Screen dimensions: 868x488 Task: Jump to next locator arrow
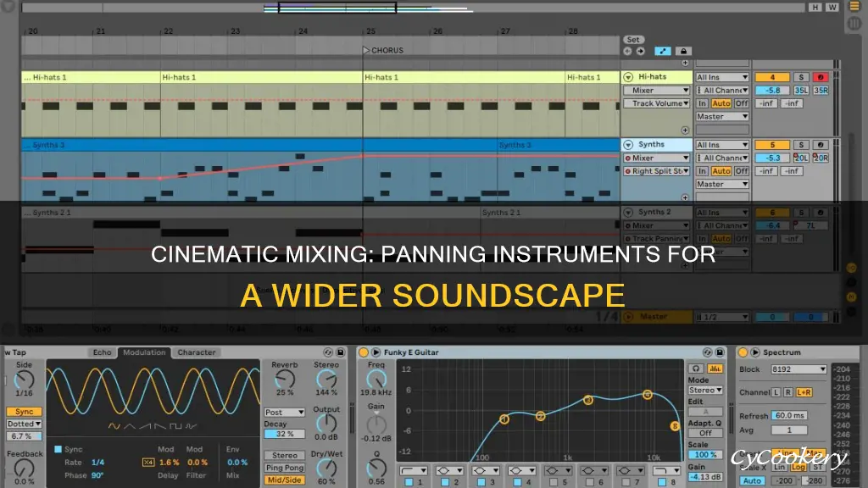[641, 51]
